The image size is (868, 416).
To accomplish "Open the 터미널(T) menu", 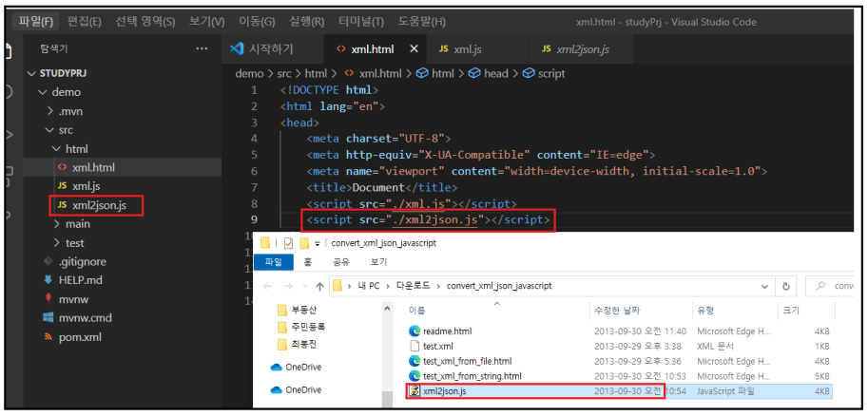I will click(361, 22).
